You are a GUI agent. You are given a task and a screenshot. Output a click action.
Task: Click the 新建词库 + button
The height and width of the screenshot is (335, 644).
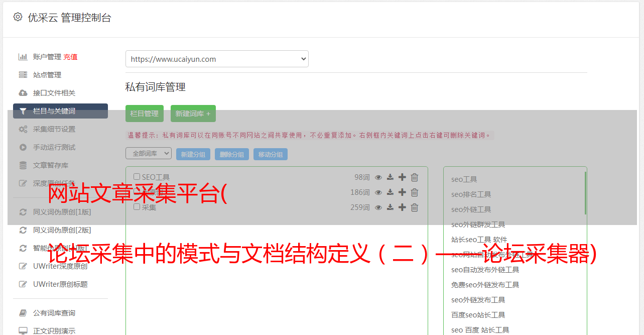point(193,114)
